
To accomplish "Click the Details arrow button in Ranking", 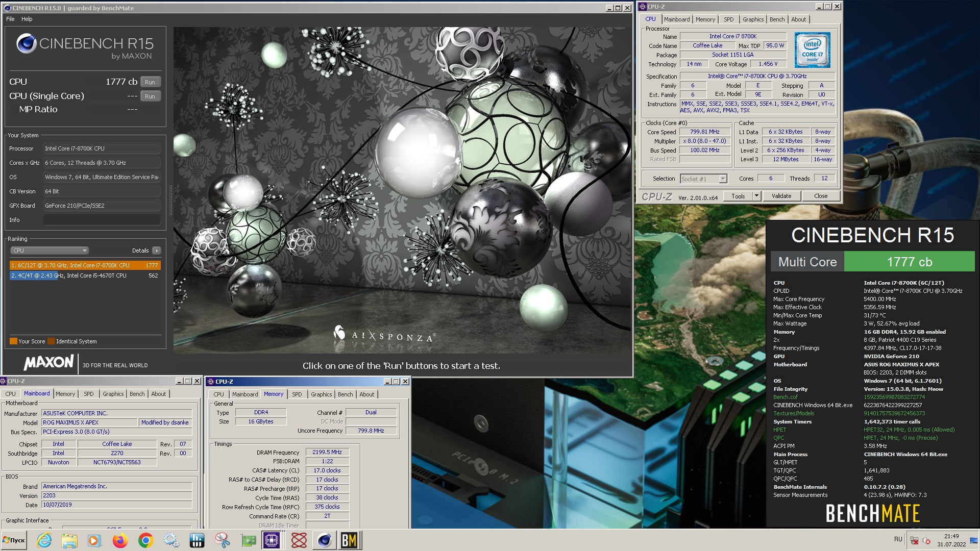I will tap(157, 251).
